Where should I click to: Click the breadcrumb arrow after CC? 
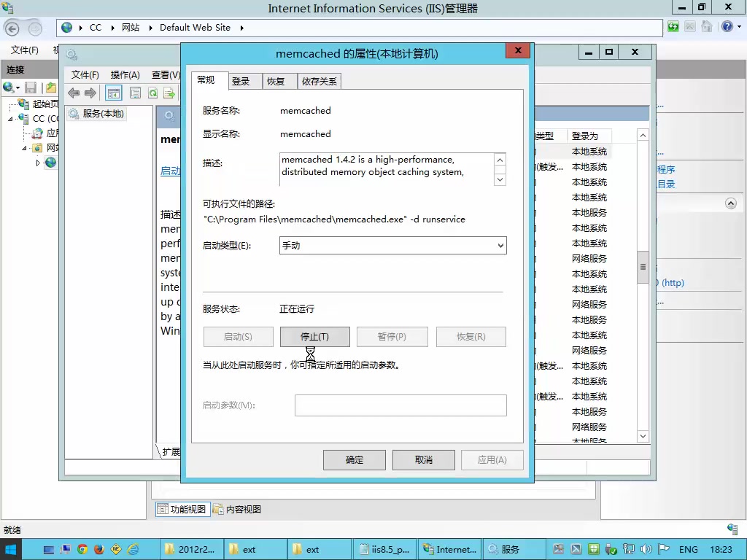point(112,28)
